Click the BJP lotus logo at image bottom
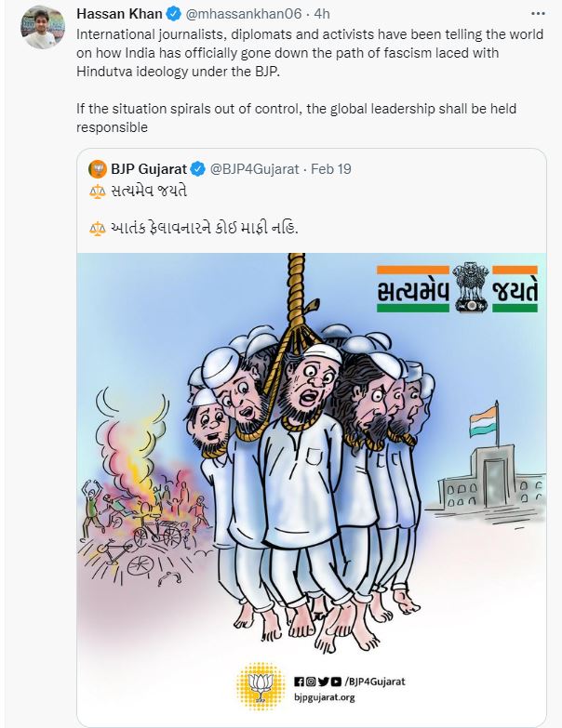 (261, 686)
